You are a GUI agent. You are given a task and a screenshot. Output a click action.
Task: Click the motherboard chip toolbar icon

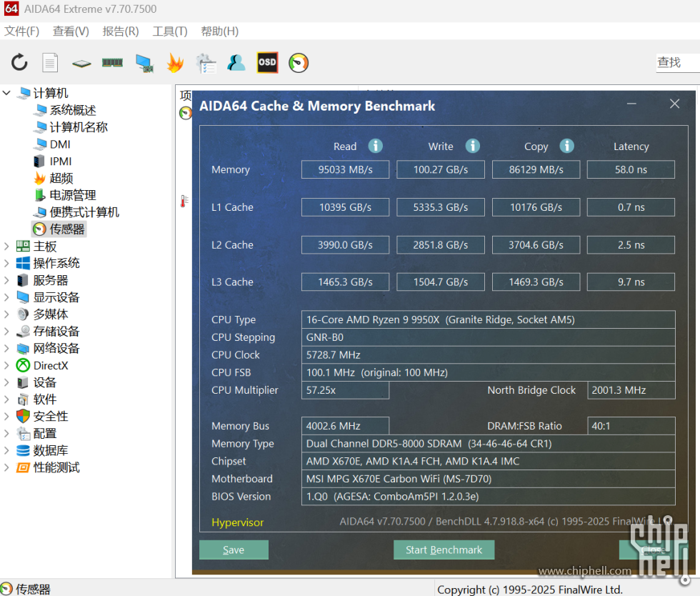click(x=81, y=64)
